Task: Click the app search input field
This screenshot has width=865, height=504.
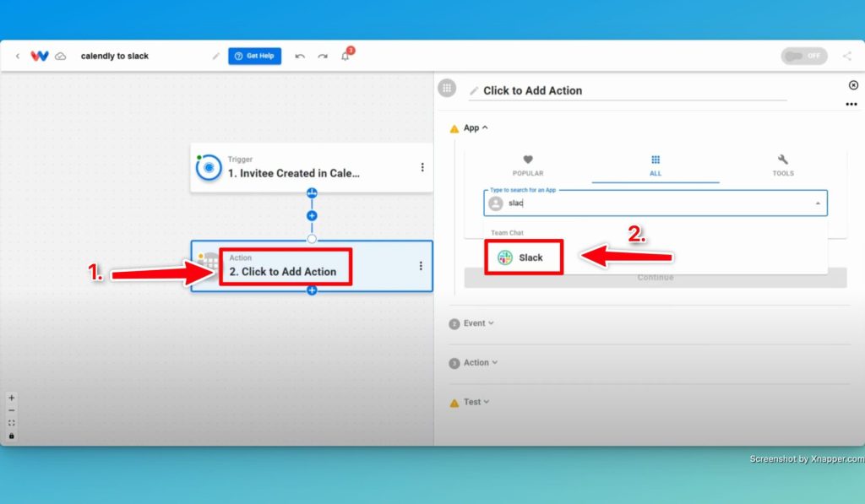Action: click(x=656, y=203)
